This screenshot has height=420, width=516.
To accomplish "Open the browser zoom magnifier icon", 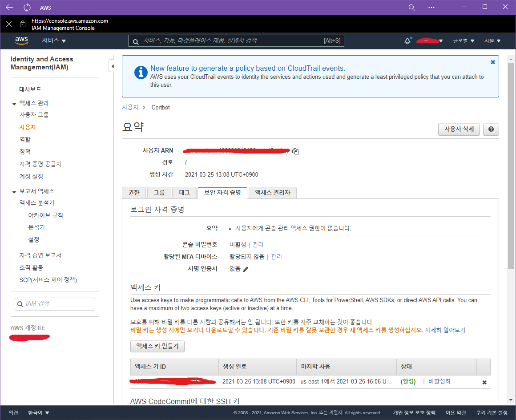I will [x=411, y=7].
